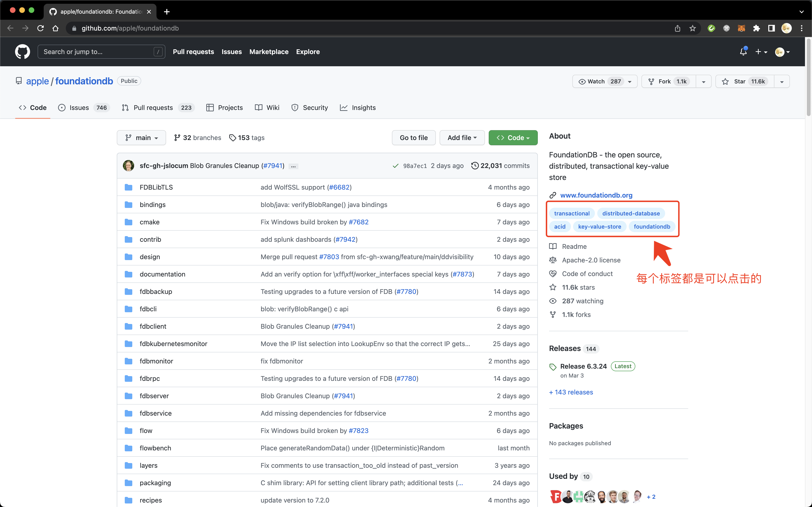Open 287 watching in About
812x507 pixels.
(583, 301)
